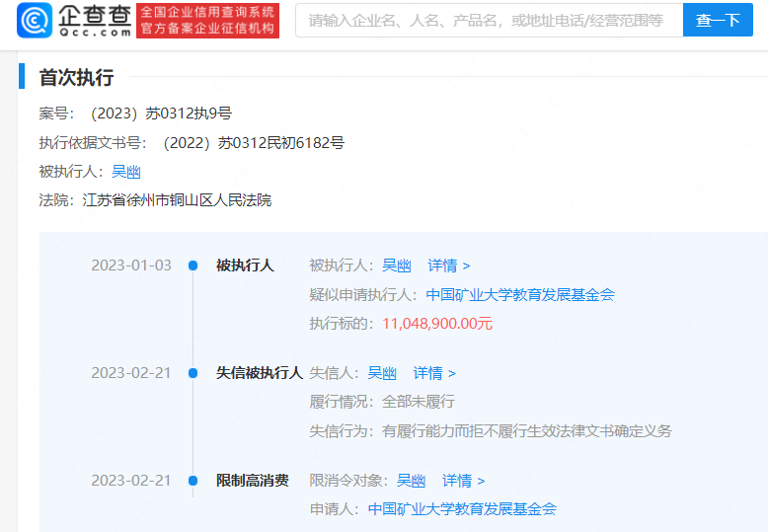This screenshot has height=532, width=768.
Task: Click court name 江苏省徐州市铜山区人民法院
Action: pos(177,200)
